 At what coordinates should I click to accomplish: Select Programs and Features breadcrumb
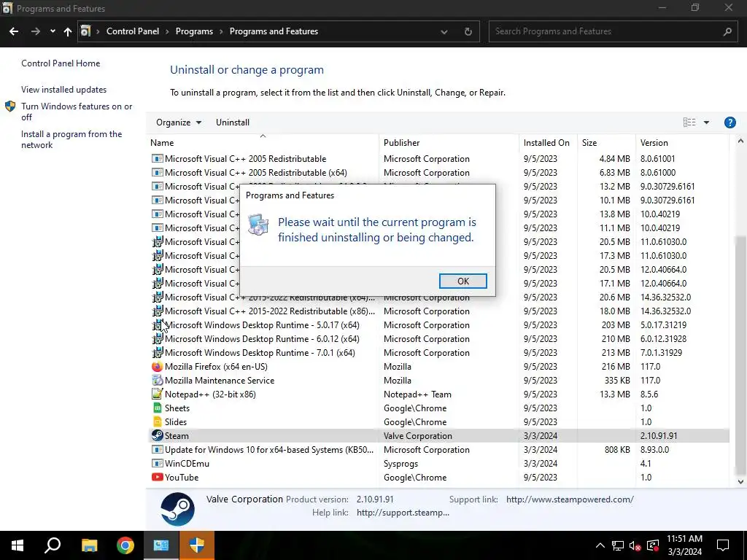(274, 31)
